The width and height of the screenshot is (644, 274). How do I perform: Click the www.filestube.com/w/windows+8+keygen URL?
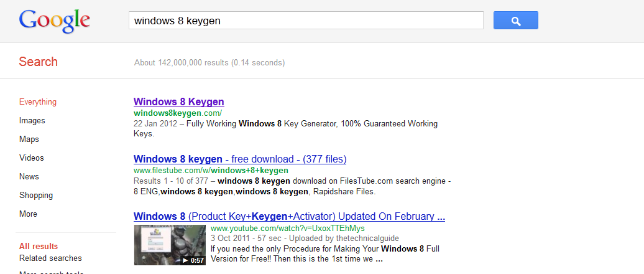point(211,171)
